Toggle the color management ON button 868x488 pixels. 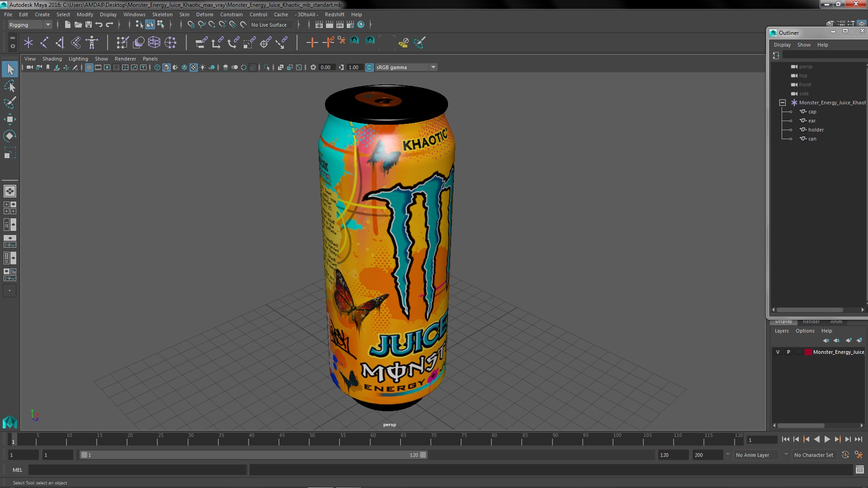(x=369, y=67)
